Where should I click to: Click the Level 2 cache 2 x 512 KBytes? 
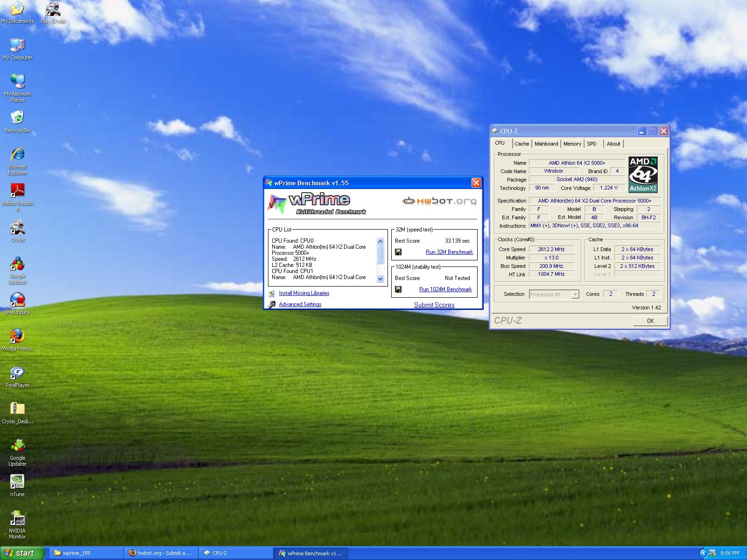pyautogui.click(x=637, y=266)
